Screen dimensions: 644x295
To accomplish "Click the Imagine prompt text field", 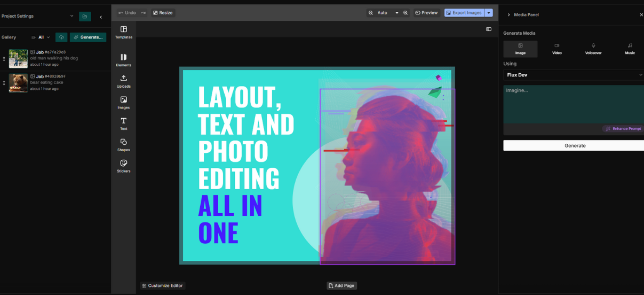I will (x=573, y=104).
